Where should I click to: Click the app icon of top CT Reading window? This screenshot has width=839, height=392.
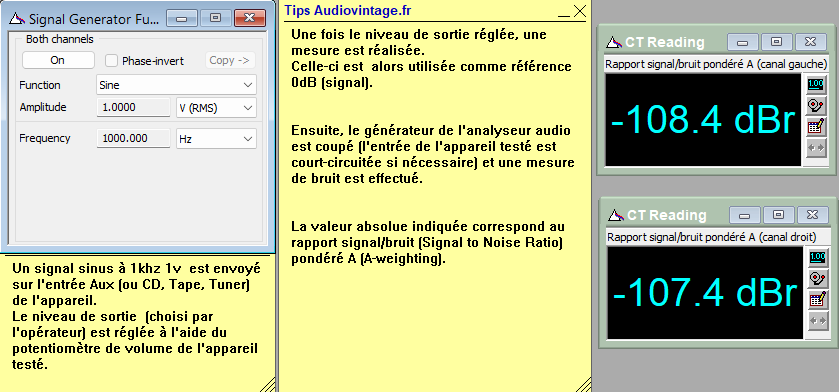(615, 42)
